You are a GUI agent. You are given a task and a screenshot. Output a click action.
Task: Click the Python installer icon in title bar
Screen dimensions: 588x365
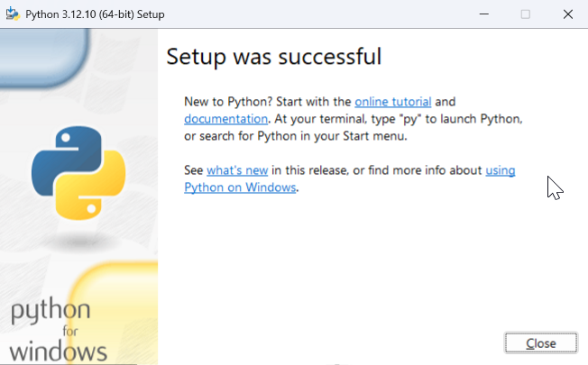pyautogui.click(x=13, y=14)
